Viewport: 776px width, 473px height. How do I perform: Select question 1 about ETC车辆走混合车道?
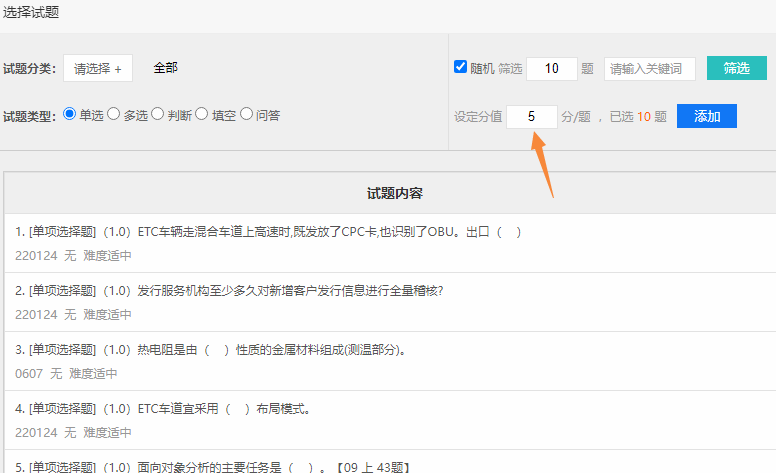point(390,243)
